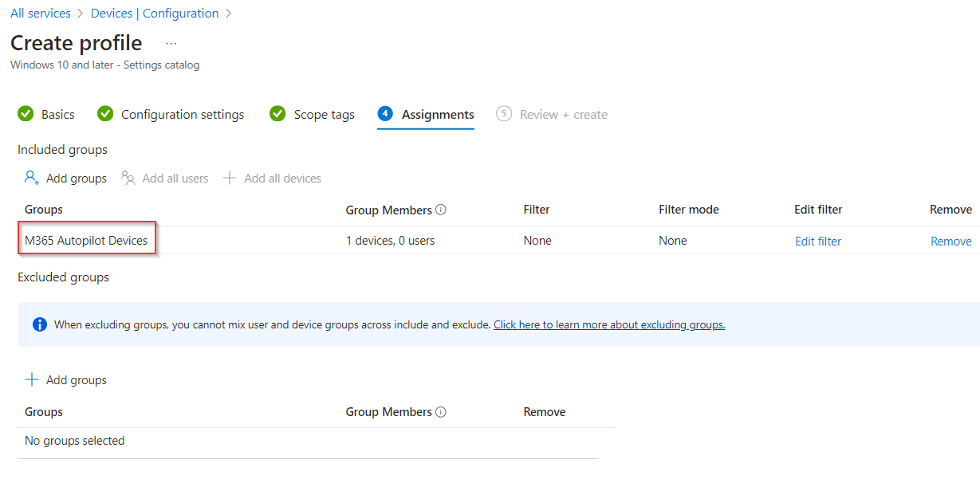Click the people icon for Add all users
The image size is (980, 487).
click(x=128, y=178)
